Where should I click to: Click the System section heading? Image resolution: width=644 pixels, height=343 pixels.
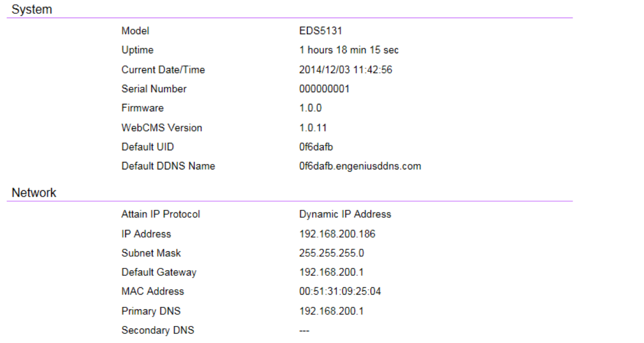(32, 10)
